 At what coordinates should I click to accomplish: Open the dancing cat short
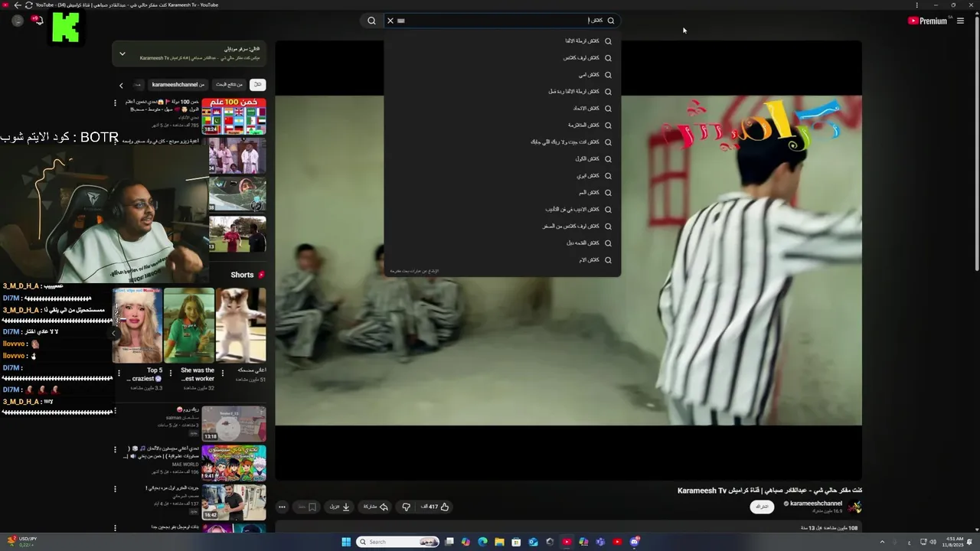click(x=241, y=325)
